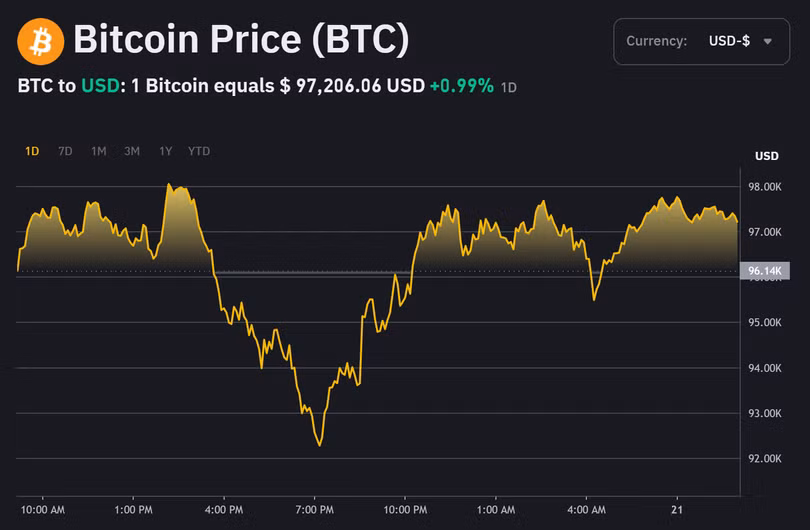
Task: Switch to the 7D time range
Action: pyautogui.click(x=65, y=151)
